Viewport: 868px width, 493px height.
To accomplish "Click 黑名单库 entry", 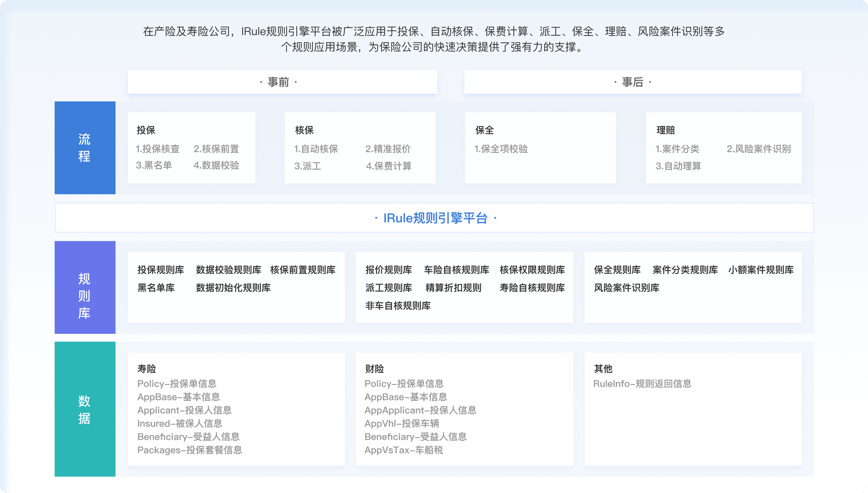I will pyautogui.click(x=156, y=288).
